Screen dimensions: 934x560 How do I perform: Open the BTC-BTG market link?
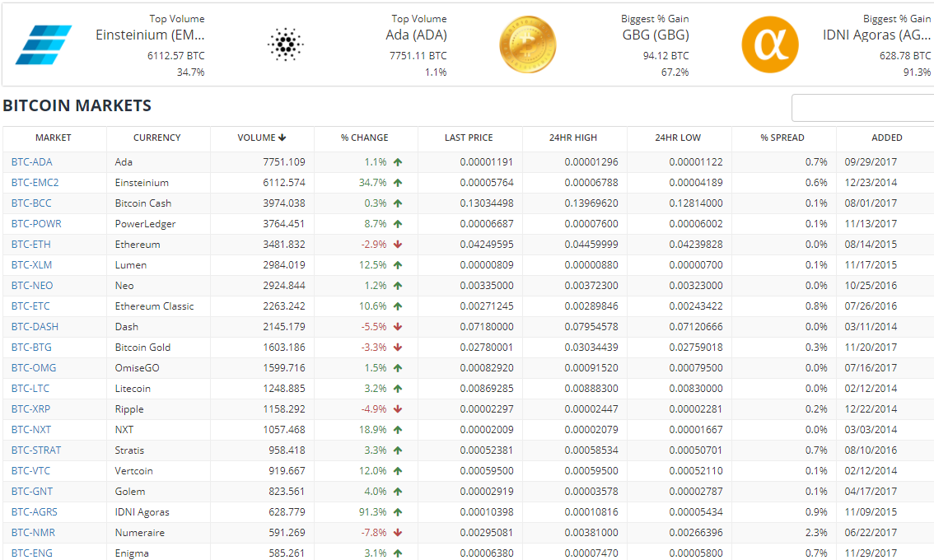click(x=31, y=348)
